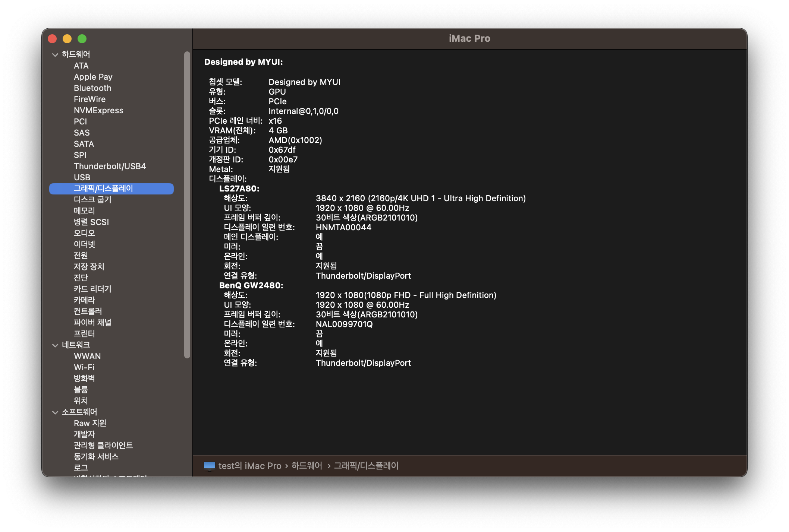
Task: Click the VRAM 4 GB value
Action: (x=278, y=131)
